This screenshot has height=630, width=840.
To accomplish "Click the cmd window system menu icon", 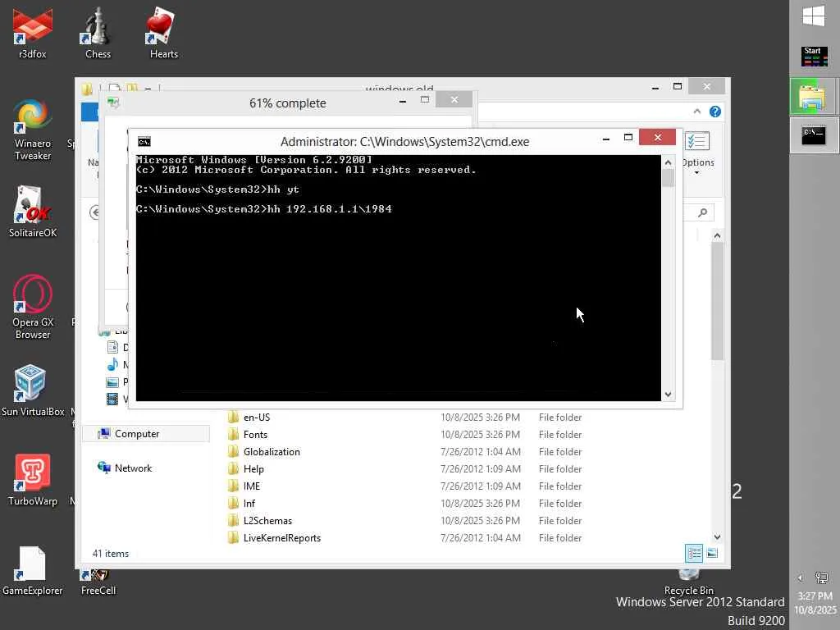I will pyautogui.click(x=144, y=141).
